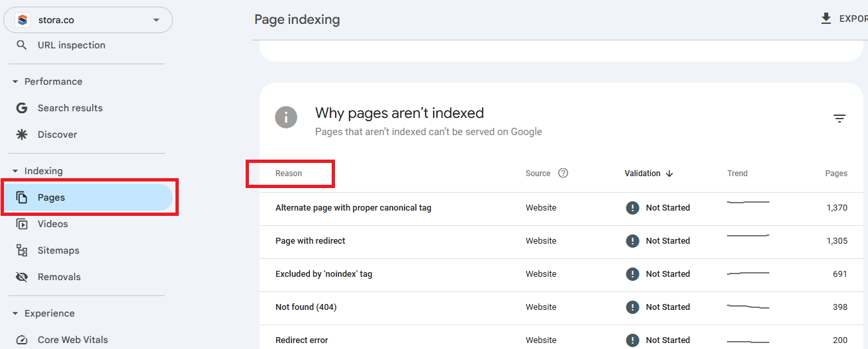Open Search results report
868x349 pixels.
click(70, 108)
